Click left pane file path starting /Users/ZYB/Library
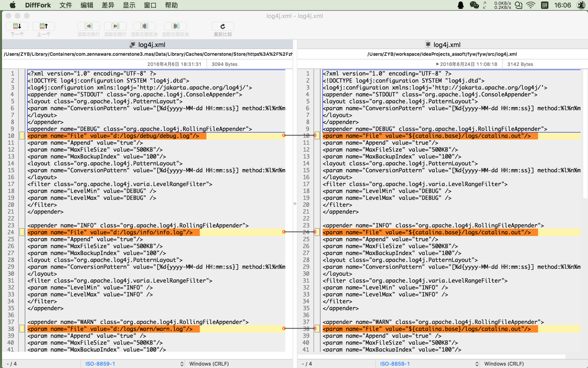This screenshot has height=368, width=588. (x=148, y=54)
